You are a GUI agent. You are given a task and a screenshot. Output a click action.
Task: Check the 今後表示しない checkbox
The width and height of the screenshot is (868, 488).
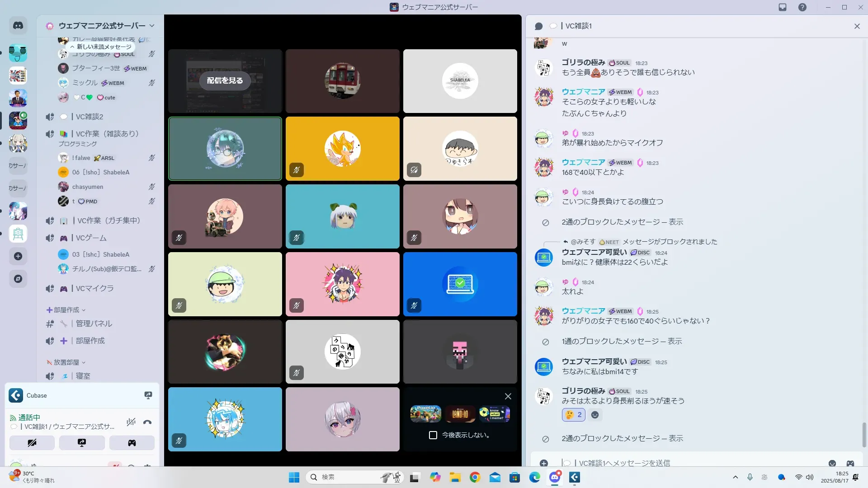[433, 435]
